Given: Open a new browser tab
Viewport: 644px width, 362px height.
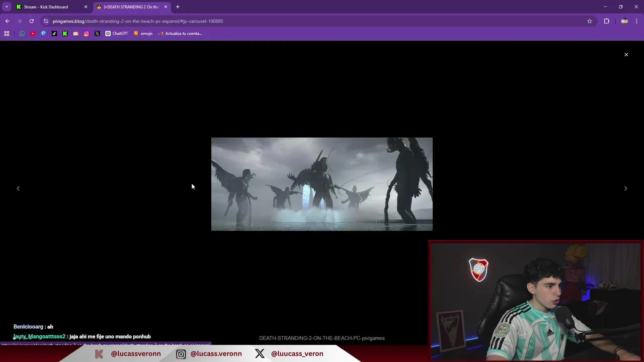Looking at the screenshot, I should pyautogui.click(x=178, y=7).
